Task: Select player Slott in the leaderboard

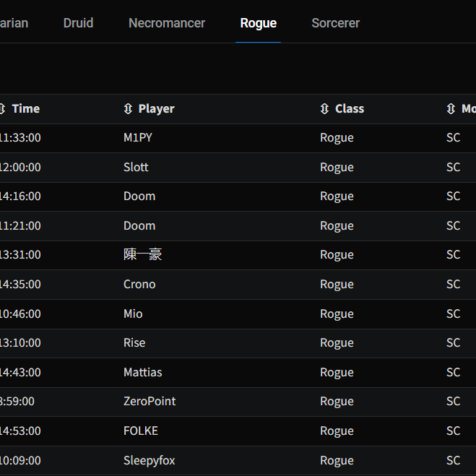Action: coord(136,168)
